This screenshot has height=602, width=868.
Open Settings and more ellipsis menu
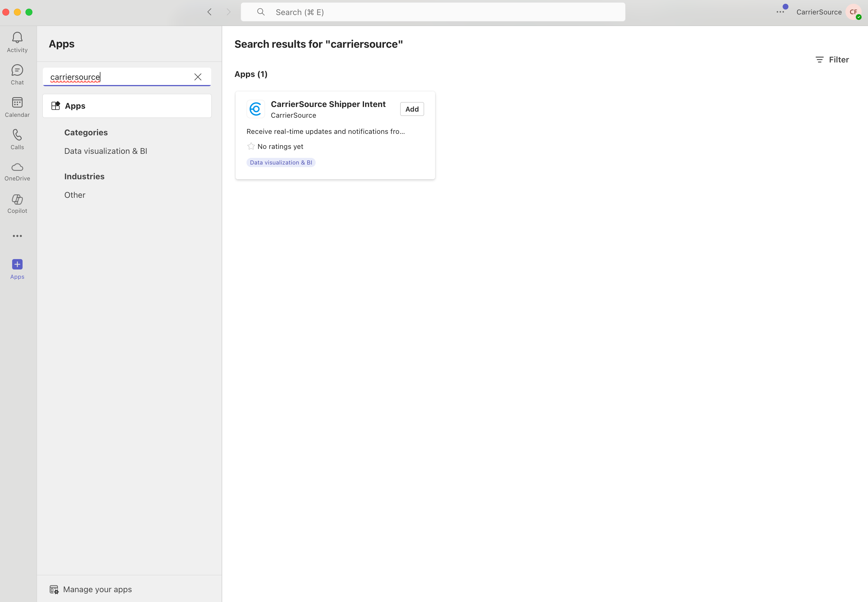click(780, 12)
